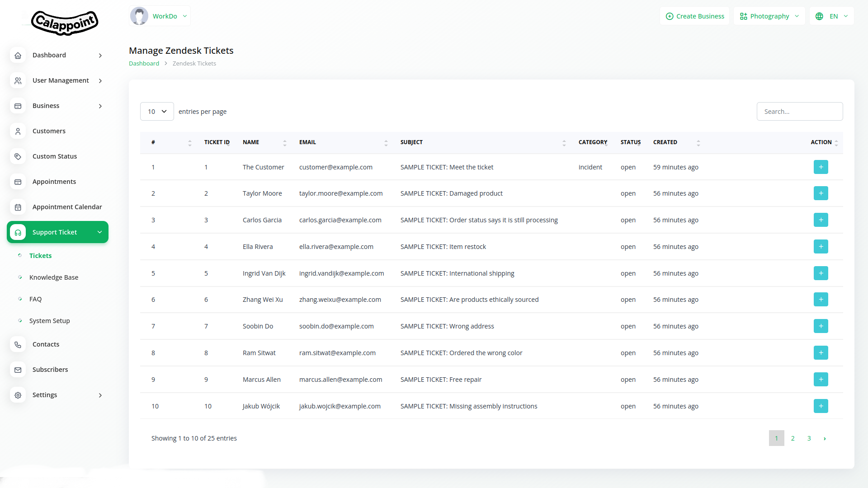Click plus action for Marcus Allen ticket
This screenshot has height=488, width=868.
click(x=821, y=380)
